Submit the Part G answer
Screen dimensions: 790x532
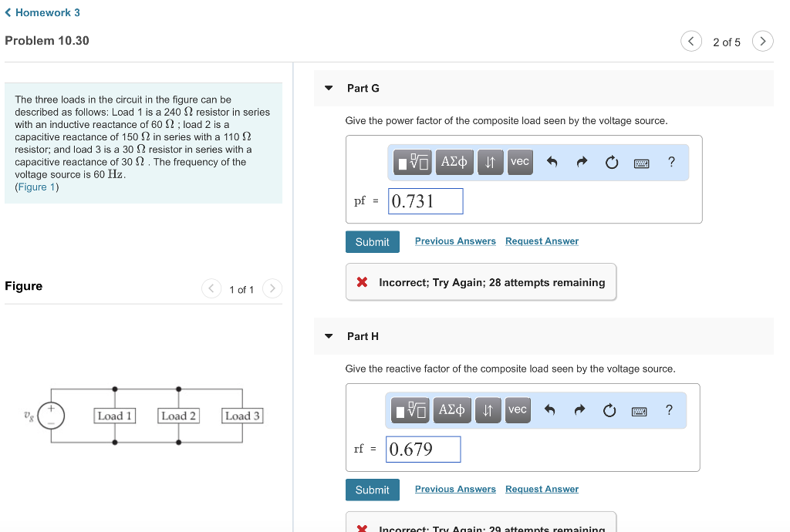tap(373, 241)
